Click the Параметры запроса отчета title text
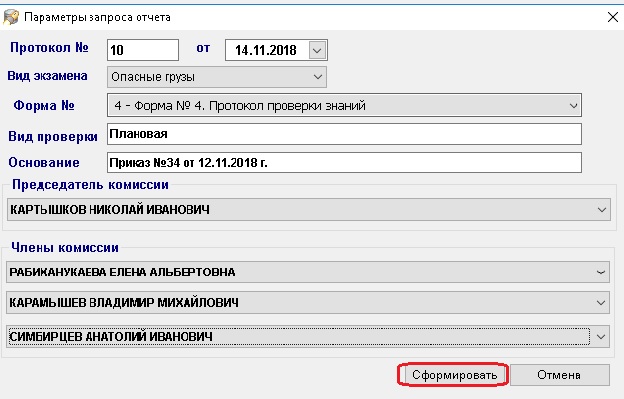This screenshot has height=399, width=624. pyautogui.click(x=98, y=18)
